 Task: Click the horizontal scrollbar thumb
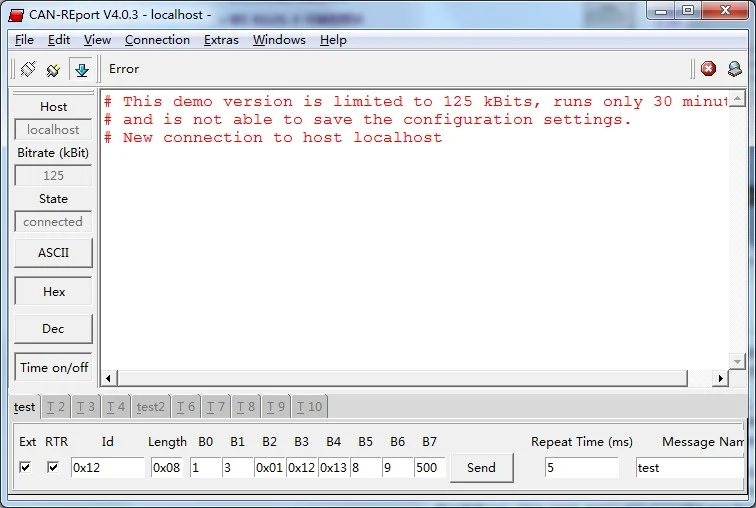pyautogui.click(x=402, y=378)
